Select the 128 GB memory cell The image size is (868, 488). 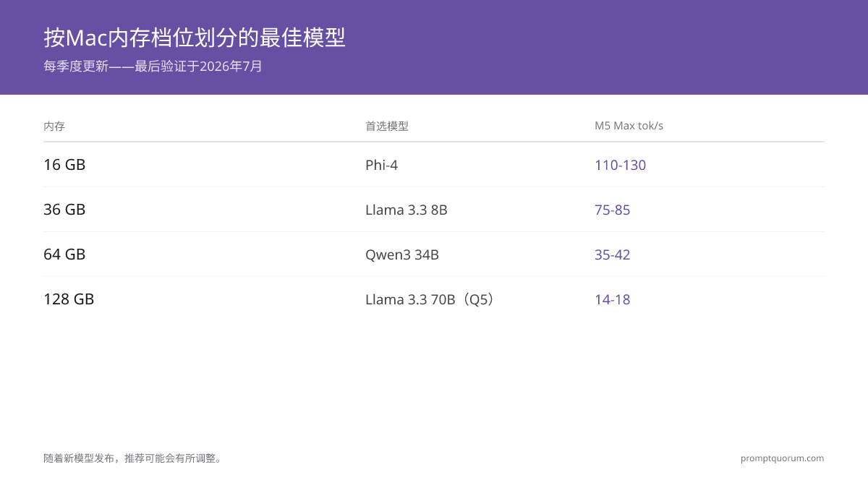[x=69, y=299]
